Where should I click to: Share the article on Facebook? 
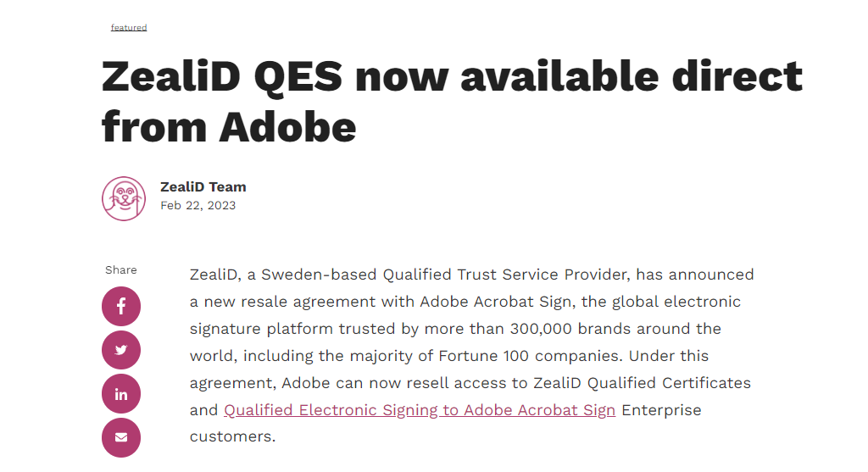pyautogui.click(x=120, y=306)
